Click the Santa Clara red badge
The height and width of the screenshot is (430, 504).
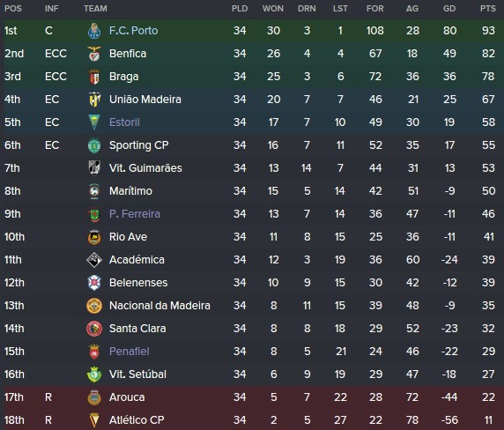click(x=94, y=329)
